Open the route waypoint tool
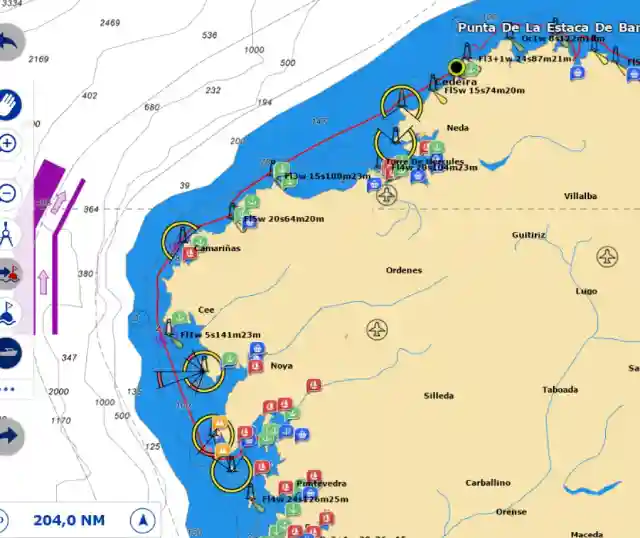 pos(8,272)
